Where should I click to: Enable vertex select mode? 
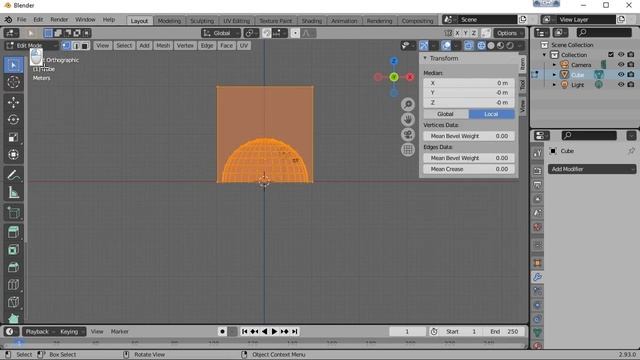pyautogui.click(x=66, y=46)
